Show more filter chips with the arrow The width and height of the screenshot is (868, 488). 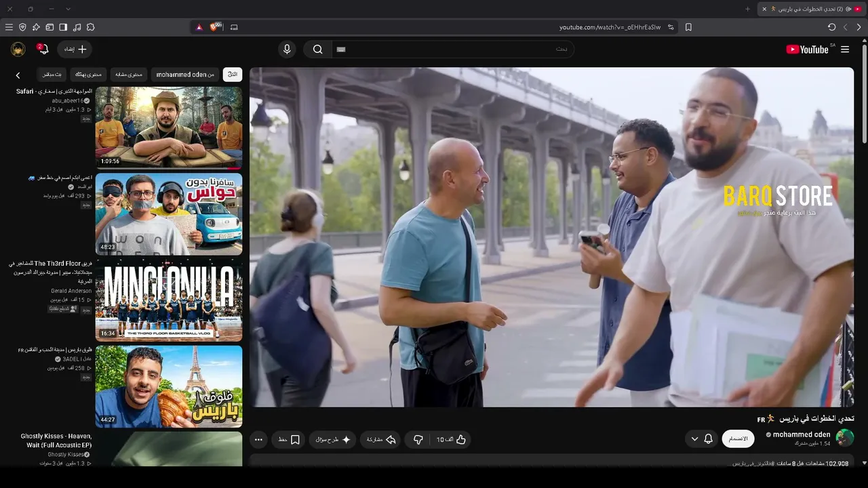18,75
